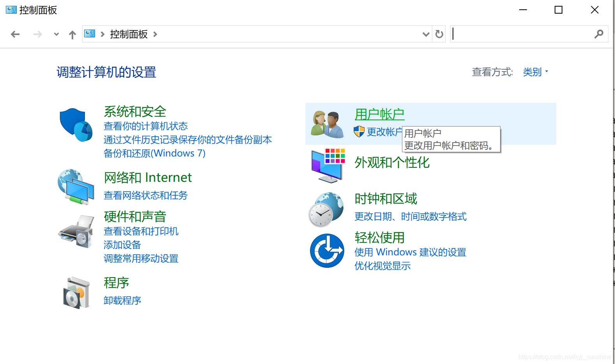Open 调整常用移动设置
This screenshot has height=364, width=615.
coord(141,258)
